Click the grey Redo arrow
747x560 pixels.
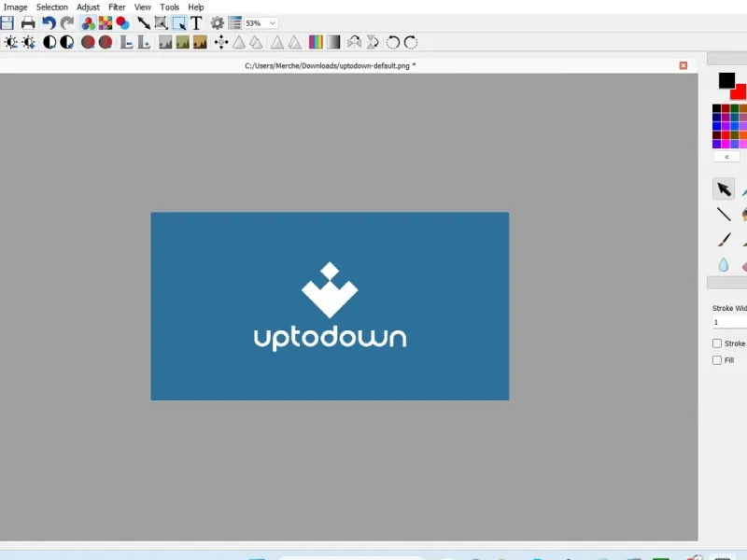[67, 22]
